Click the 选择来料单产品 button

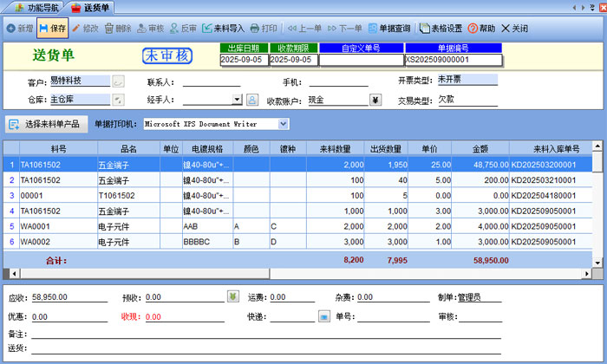(45, 124)
